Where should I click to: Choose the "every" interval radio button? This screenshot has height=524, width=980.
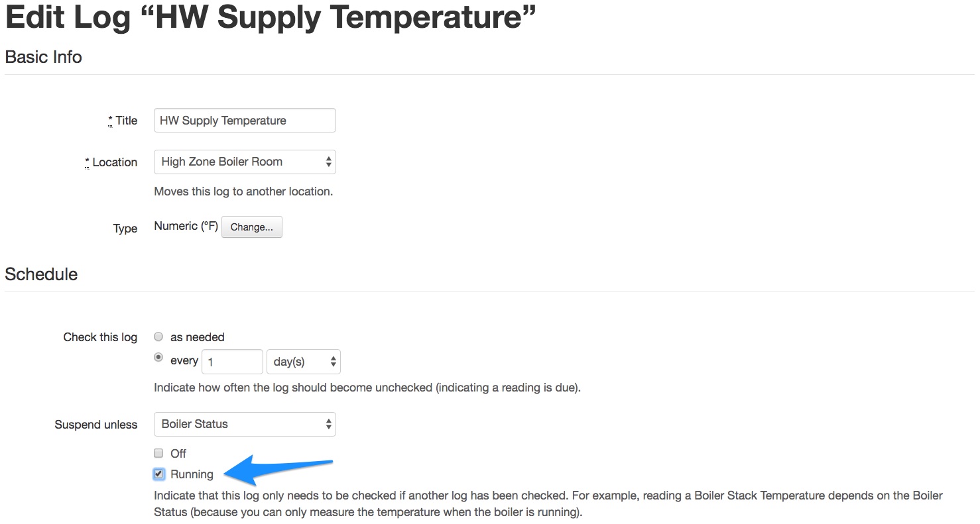(158, 357)
